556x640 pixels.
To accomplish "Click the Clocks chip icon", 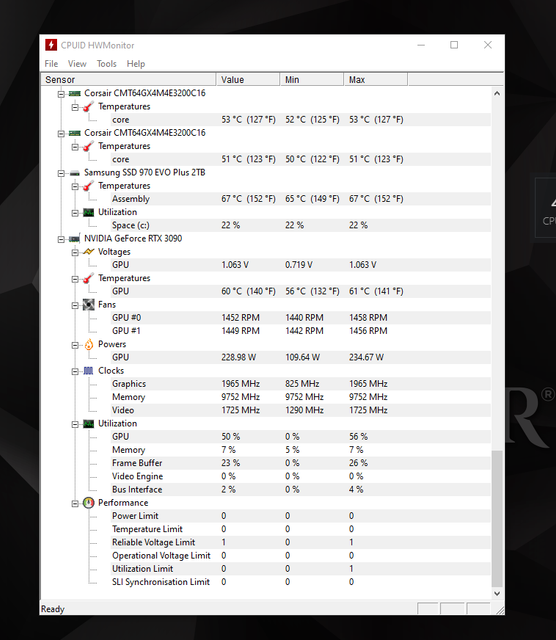I will pyautogui.click(x=89, y=371).
